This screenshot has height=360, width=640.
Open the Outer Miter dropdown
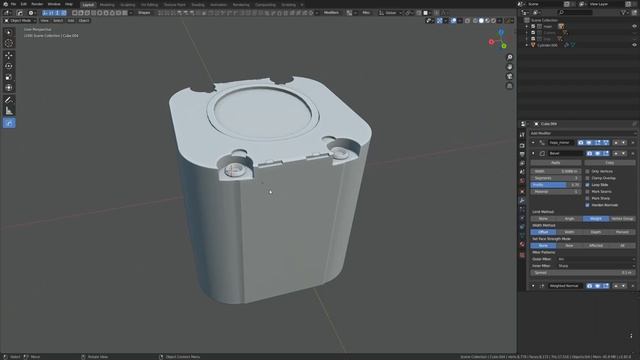[596, 259]
